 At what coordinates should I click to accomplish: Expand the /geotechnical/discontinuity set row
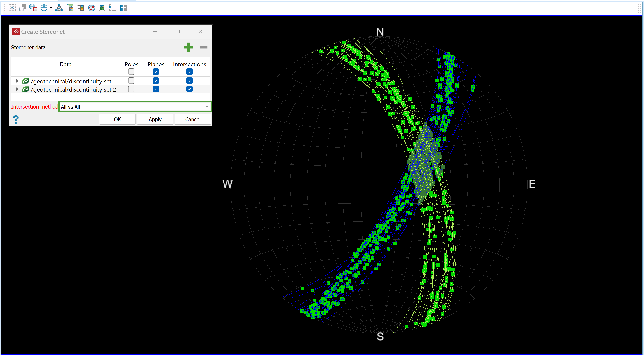(x=17, y=81)
